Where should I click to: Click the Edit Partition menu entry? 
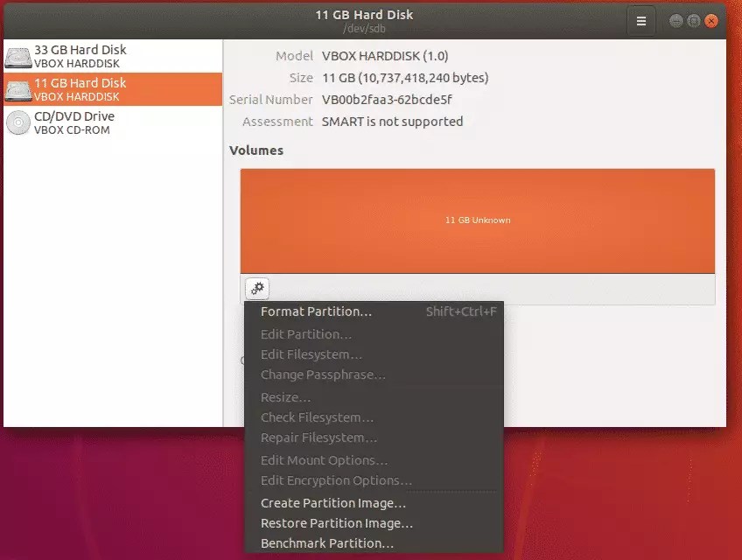[306, 333]
